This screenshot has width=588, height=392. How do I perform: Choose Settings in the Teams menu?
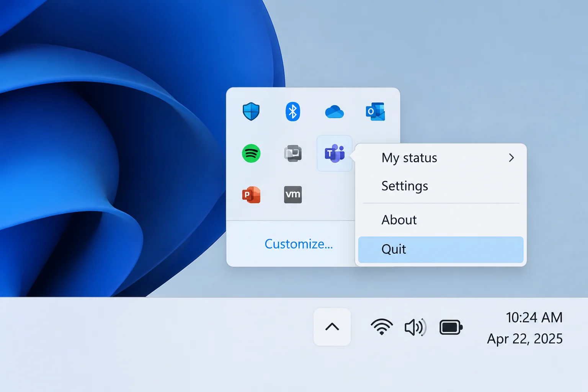pyautogui.click(x=441, y=186)
